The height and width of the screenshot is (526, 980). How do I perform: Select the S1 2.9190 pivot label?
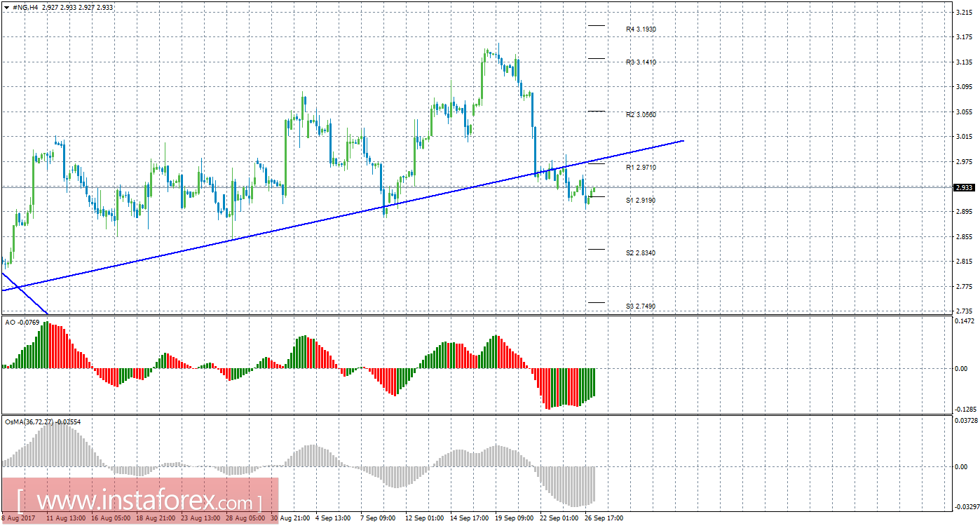tap(641, 201)
